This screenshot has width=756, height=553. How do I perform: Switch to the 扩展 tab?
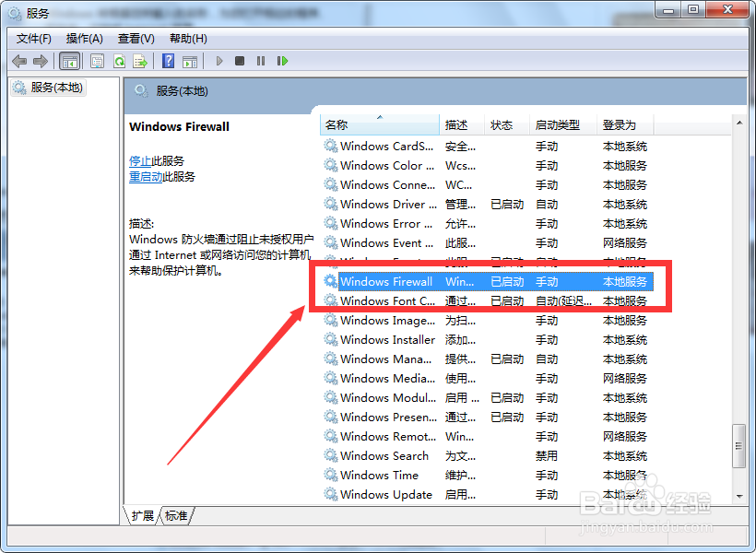click(142, 516)
